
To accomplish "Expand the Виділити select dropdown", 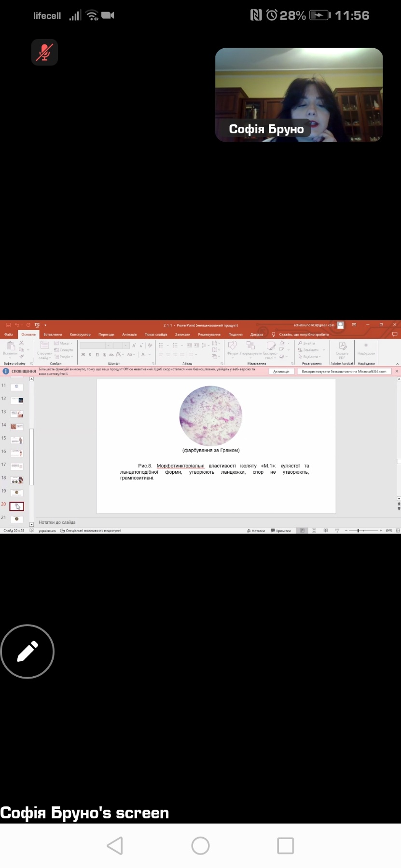I will [x=310, y=357].
